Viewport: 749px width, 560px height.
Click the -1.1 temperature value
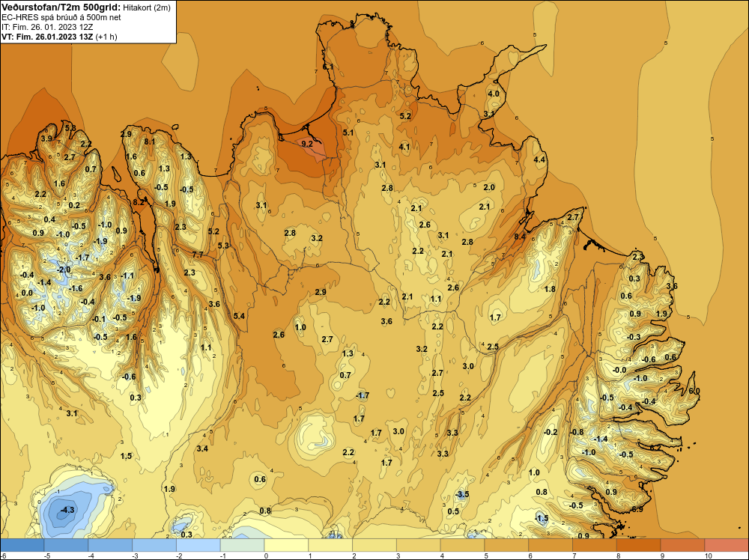[x=127, y=276]
